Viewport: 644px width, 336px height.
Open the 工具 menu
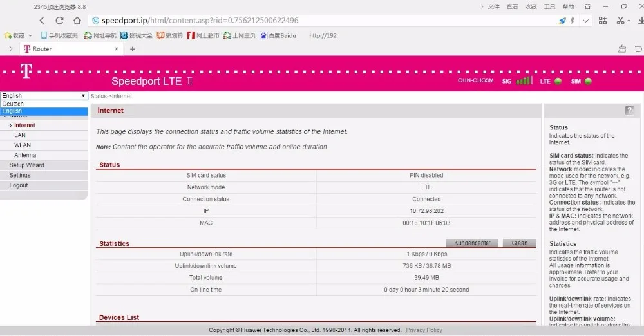click(x=549, y=6)
